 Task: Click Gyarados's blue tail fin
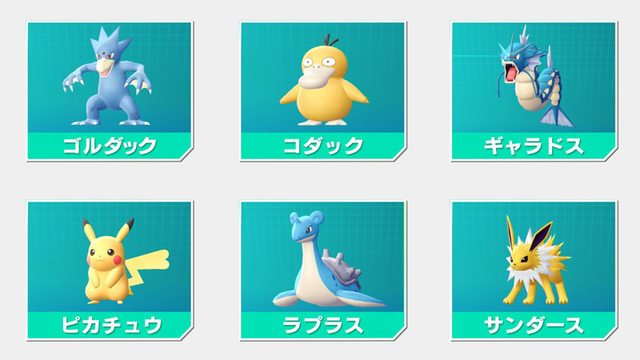[556, 116]
